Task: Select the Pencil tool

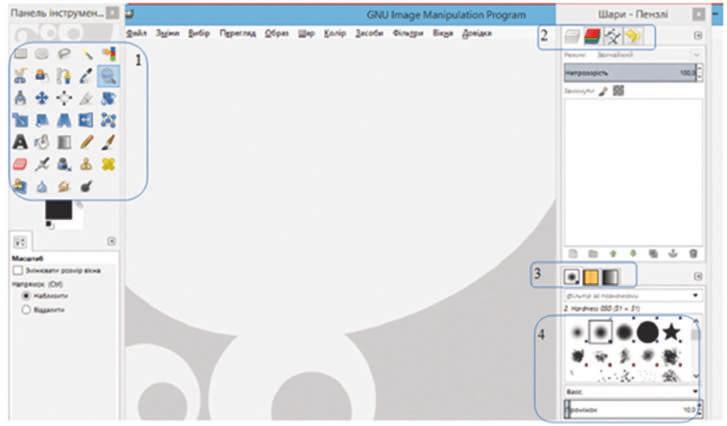Action: pyautogui.click(x=86, y=142)
